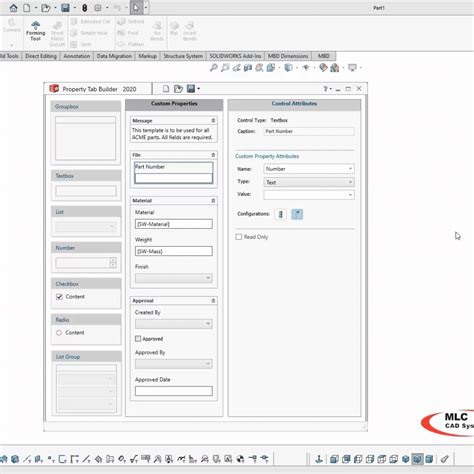Open the Type dropdown showing Text

309,182
